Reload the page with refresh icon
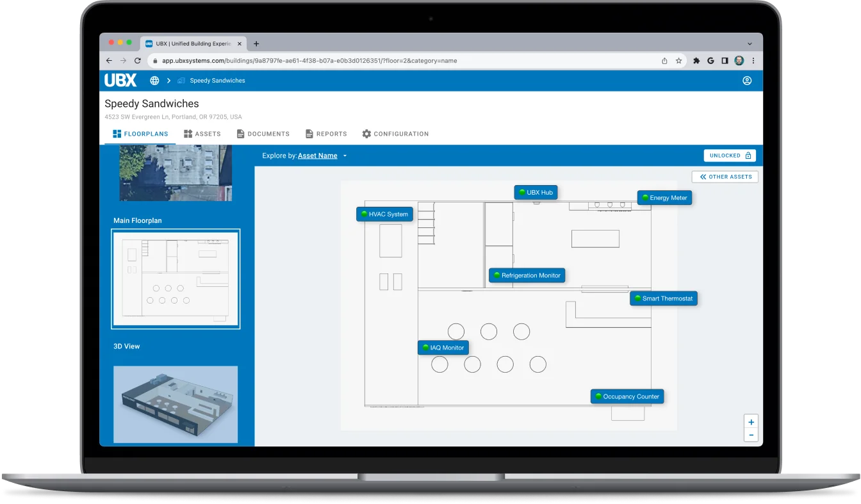 click(x=138, y=61)
